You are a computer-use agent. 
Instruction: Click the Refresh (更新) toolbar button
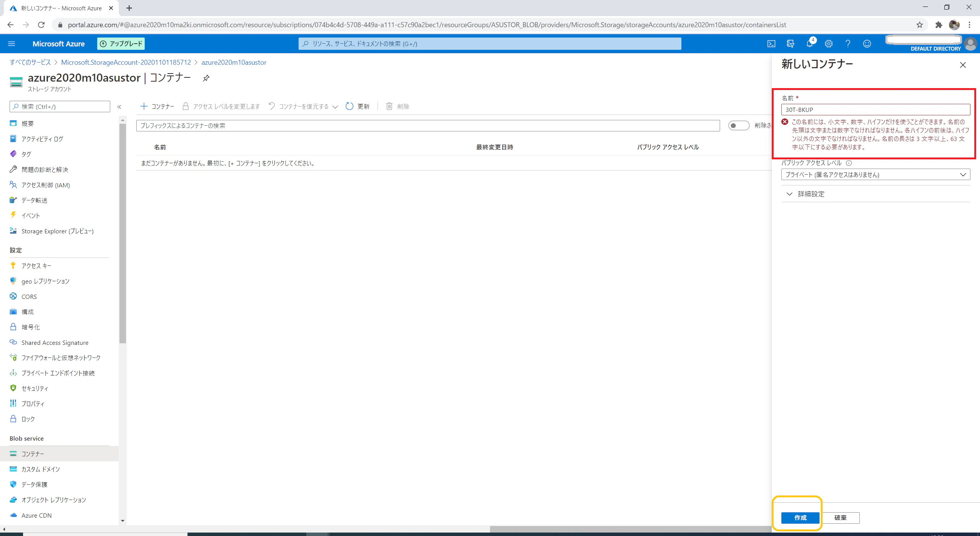coord(358,107)
